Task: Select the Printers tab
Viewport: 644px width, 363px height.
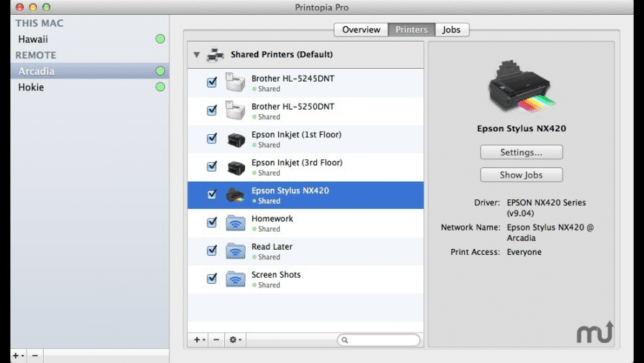Action: 411,30
